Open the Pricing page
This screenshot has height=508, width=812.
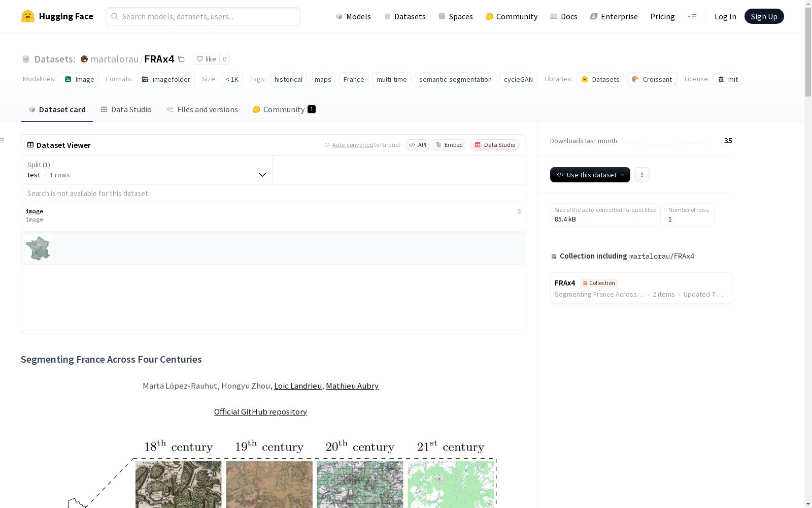[662, 16]
